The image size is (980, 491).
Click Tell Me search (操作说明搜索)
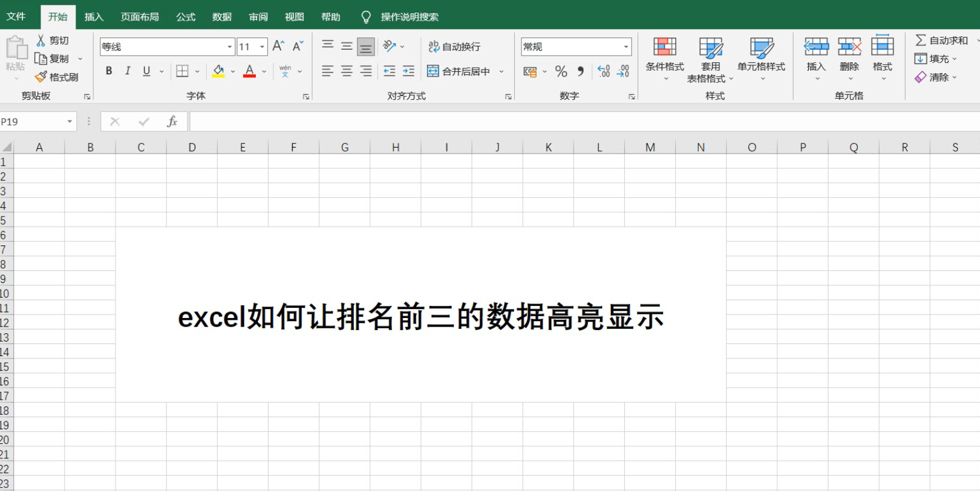tap(400, 17)
